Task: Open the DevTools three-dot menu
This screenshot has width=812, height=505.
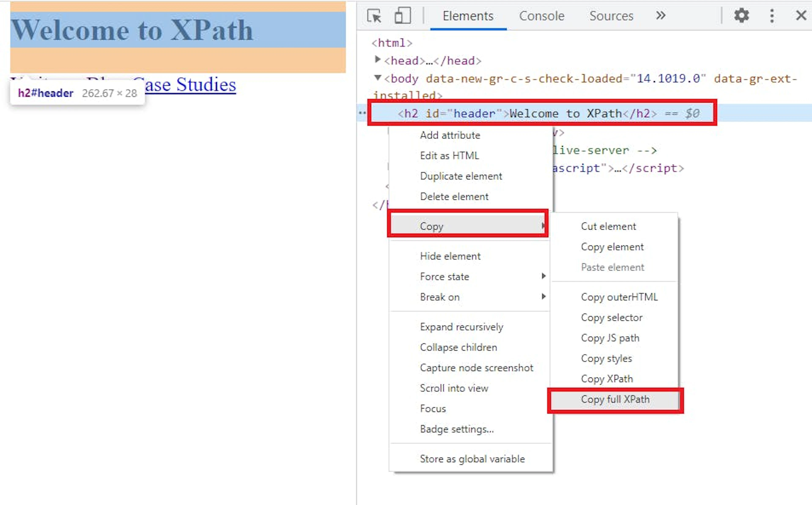Action: [x=772, y=16]
